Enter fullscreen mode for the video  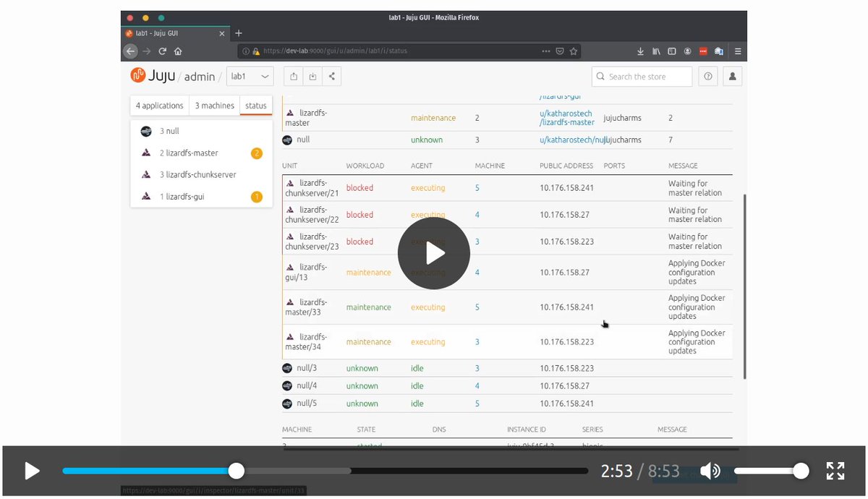pyautogui.click(x=835, y=472)
